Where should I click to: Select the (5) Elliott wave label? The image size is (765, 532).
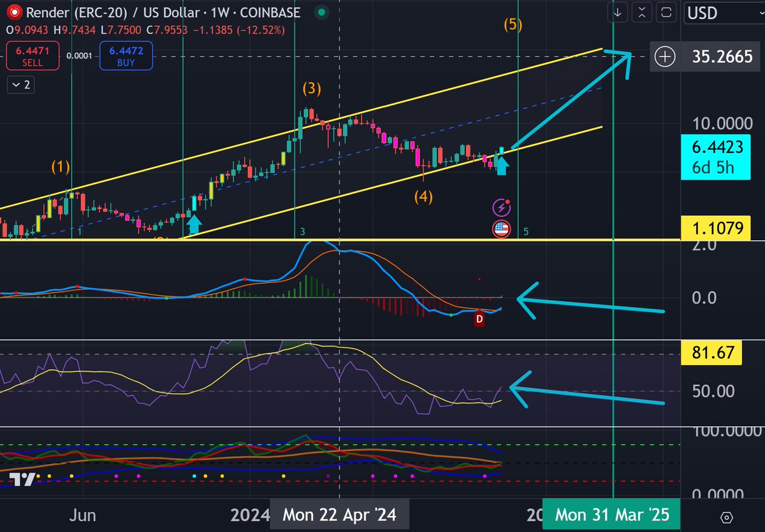coord(513,25)
